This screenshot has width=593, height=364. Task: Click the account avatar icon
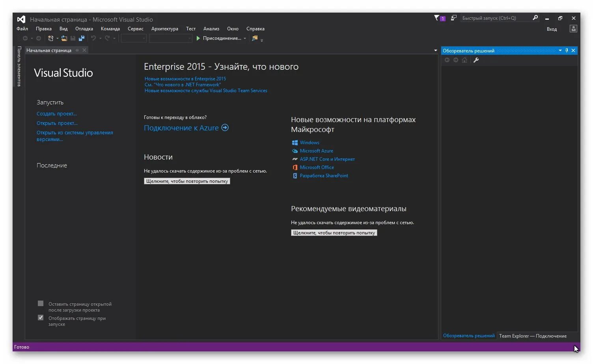click(x=574, y=29)
